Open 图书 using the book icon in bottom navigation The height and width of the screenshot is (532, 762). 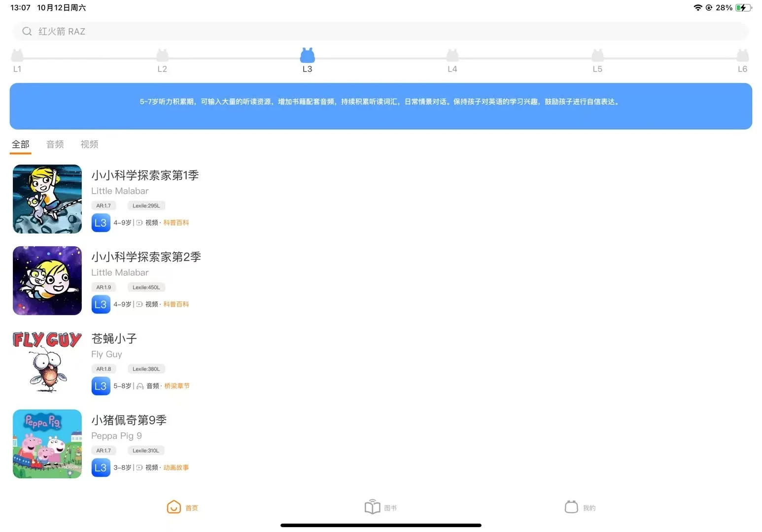pyautogui.click(x=372, y=507)
